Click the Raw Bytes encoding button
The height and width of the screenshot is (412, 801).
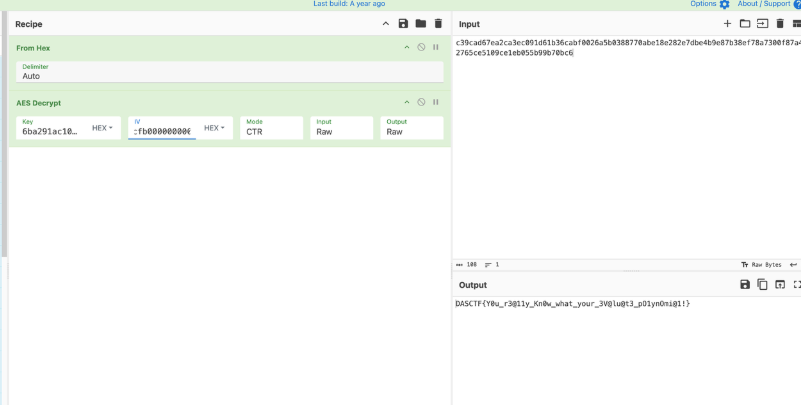click(760, 265)
